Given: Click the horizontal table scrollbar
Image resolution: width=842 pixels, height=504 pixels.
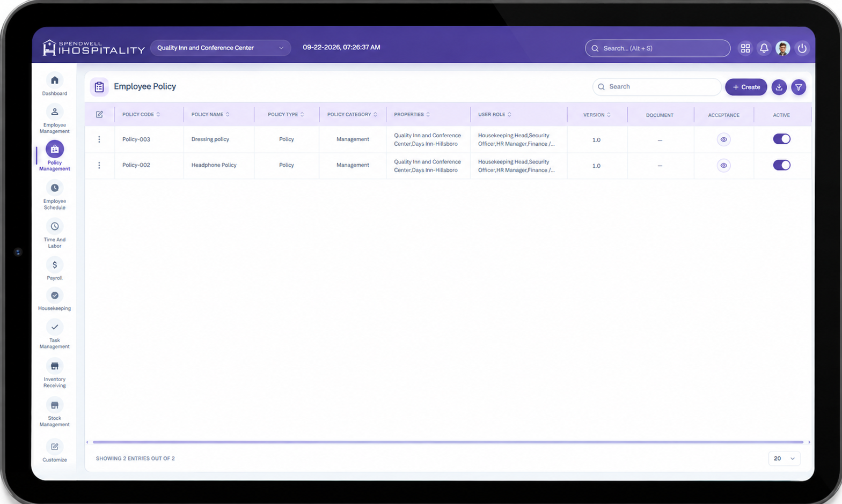Looking at the screenshot, I should pyautogui.click(x=448, y=442).
